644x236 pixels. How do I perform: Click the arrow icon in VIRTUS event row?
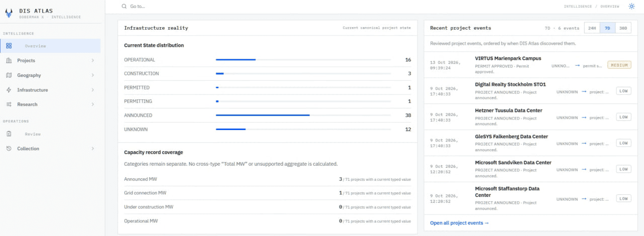tap(577, 65)
